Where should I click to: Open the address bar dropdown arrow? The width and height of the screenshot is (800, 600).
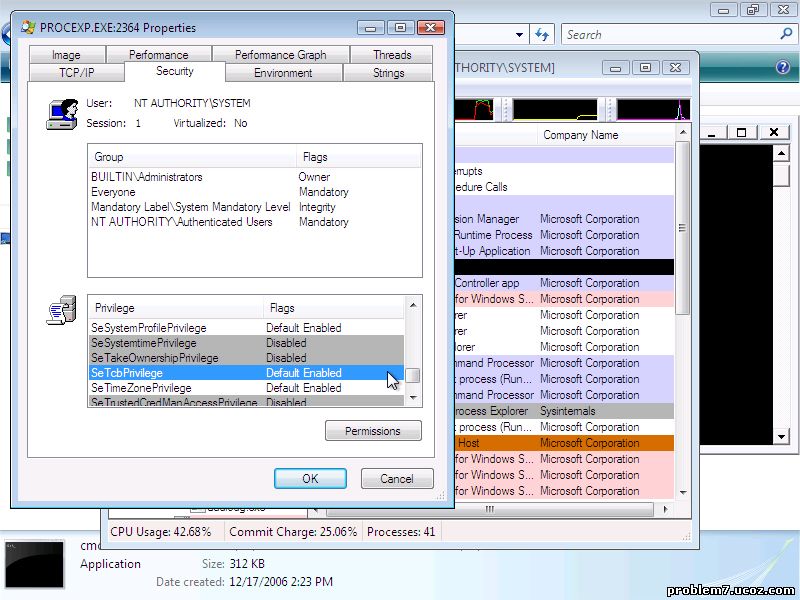pyautogui.click(x=519, y=34)
